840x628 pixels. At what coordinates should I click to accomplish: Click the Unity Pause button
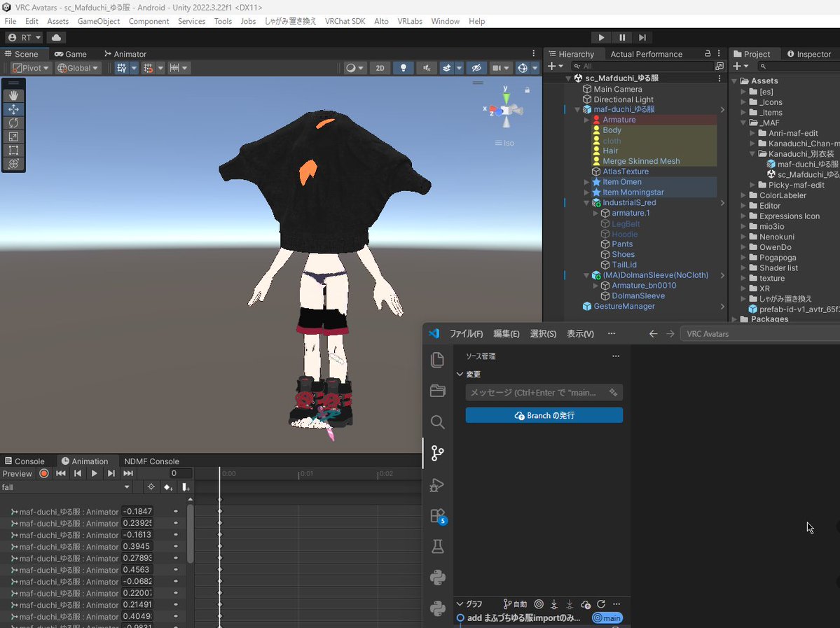tap(622, 38)
